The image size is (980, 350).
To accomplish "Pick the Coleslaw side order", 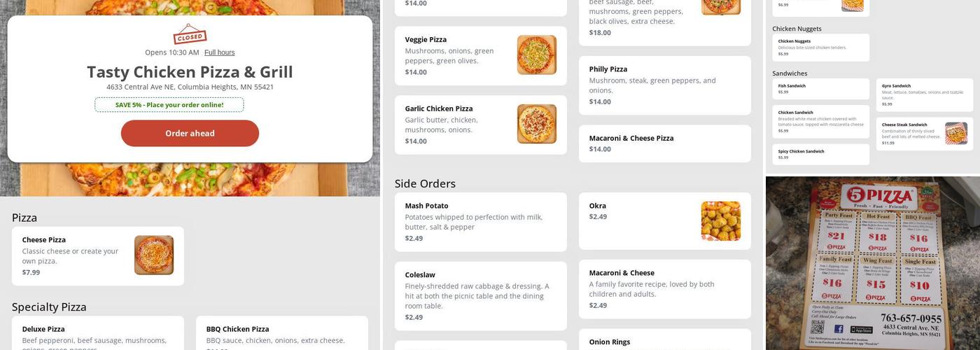I will [480, 295].
